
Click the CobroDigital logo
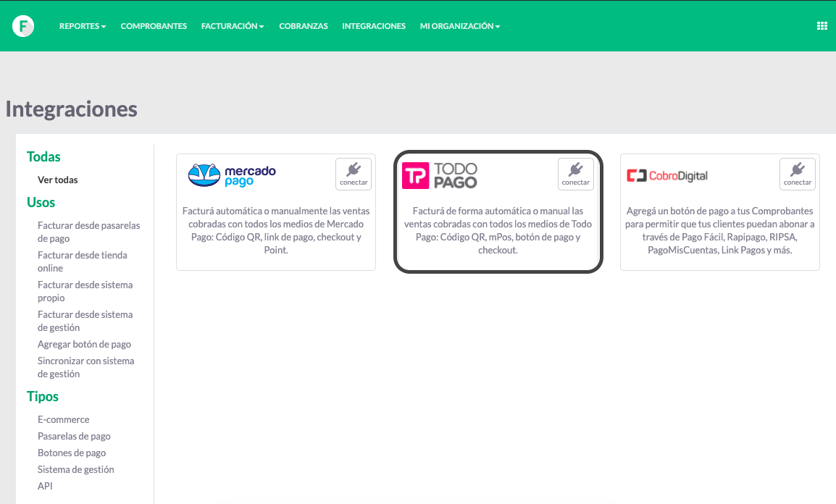tap(667, 175)
